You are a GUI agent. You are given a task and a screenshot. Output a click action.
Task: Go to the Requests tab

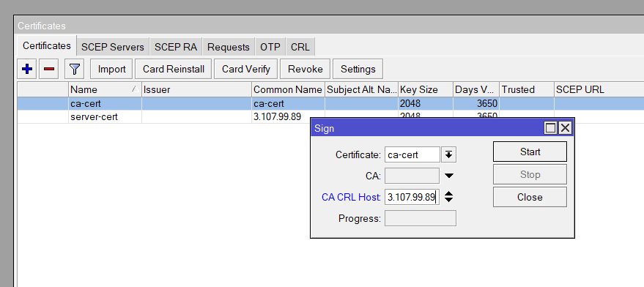point(229,47)
